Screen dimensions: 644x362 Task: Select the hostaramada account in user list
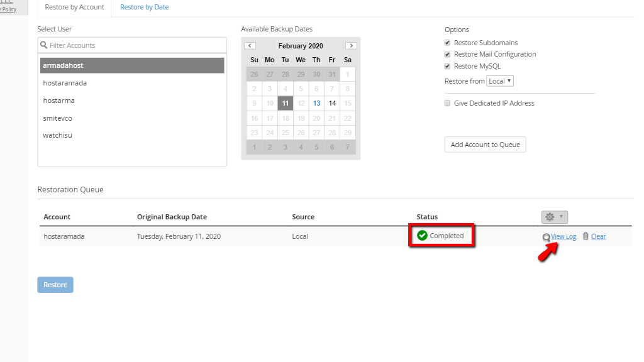[x=132, y=83]
